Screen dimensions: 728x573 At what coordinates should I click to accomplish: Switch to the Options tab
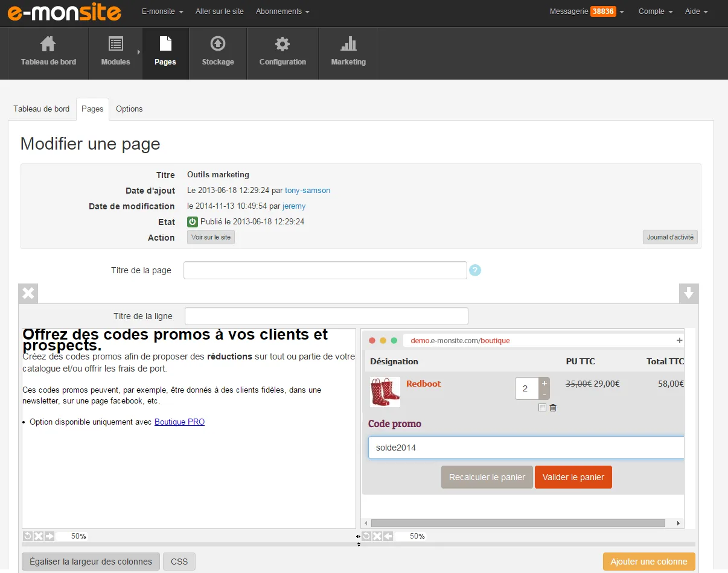[129, 109]
